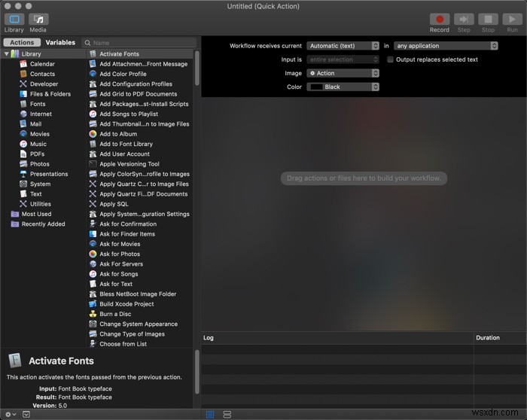The width and height of the screenshot is (527, 420).
Task: Select the Add Songs to Playlist action
Action: tap(140, 114)
